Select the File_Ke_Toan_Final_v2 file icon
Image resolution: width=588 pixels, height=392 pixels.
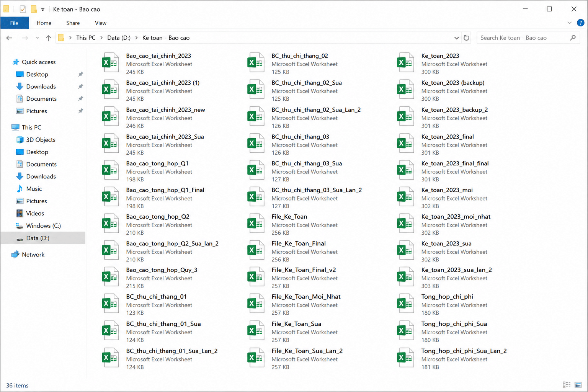(x=256, y=277)
